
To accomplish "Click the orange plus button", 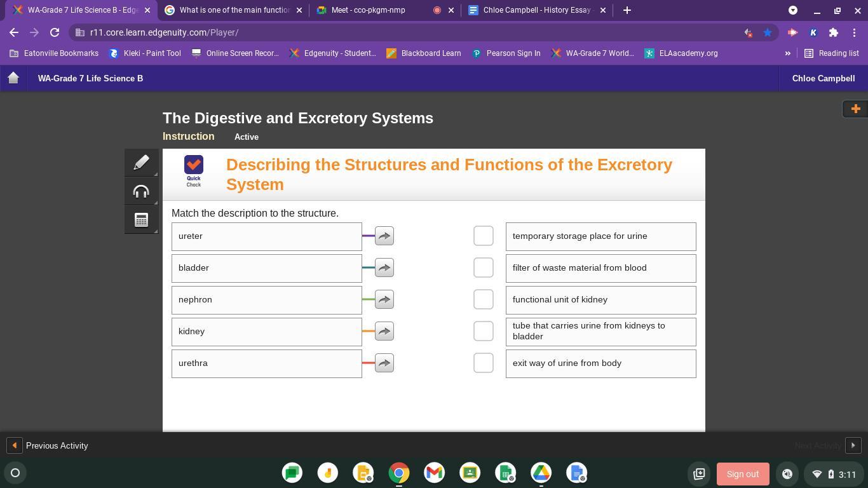I will point(855,109).
